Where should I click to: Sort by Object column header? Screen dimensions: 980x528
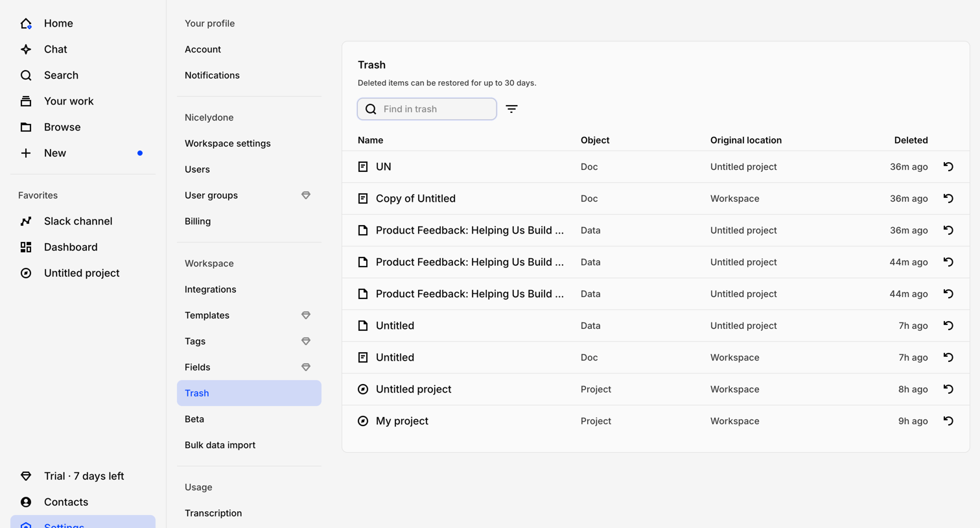click(595, 140)
